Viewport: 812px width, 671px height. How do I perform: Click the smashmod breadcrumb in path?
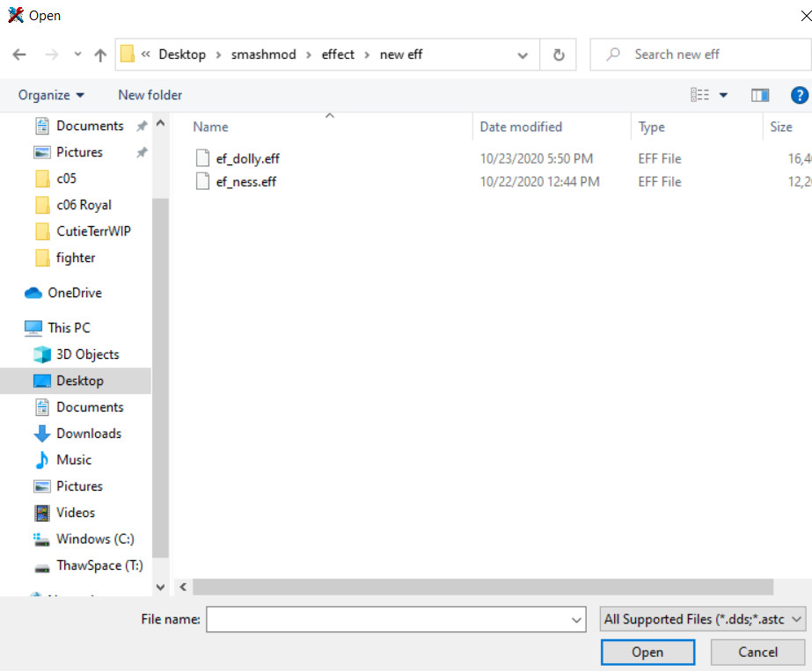[x=263, y=55]
